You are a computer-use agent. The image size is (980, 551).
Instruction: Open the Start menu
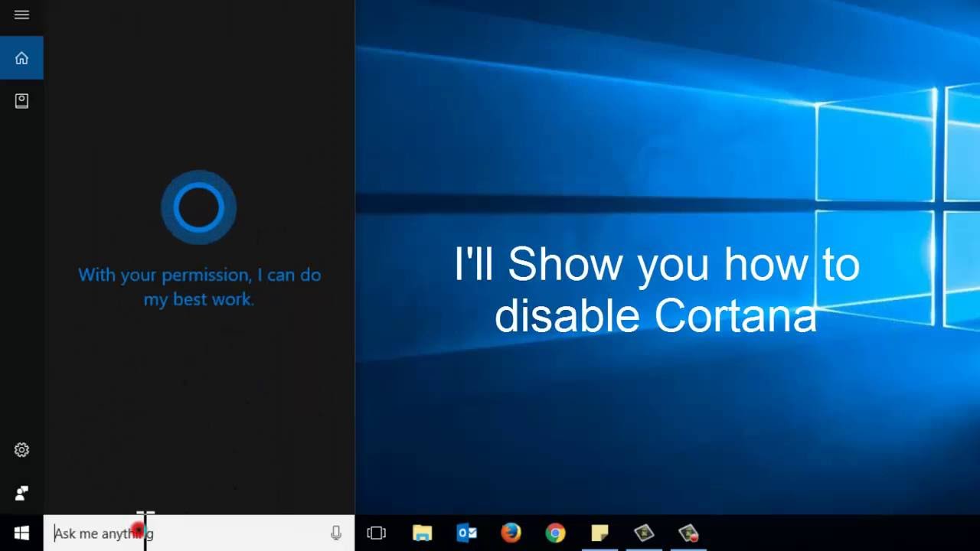pyautogui.click(x=21, y=533)
